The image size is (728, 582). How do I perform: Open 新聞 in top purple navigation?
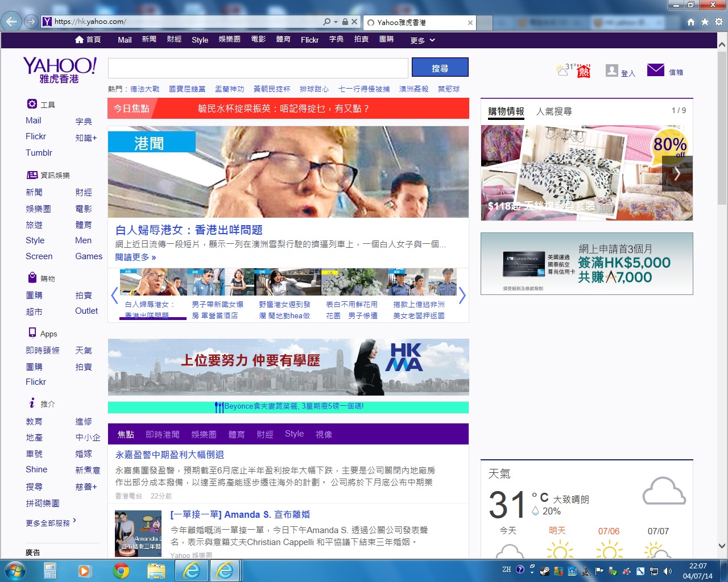(149, 39)
